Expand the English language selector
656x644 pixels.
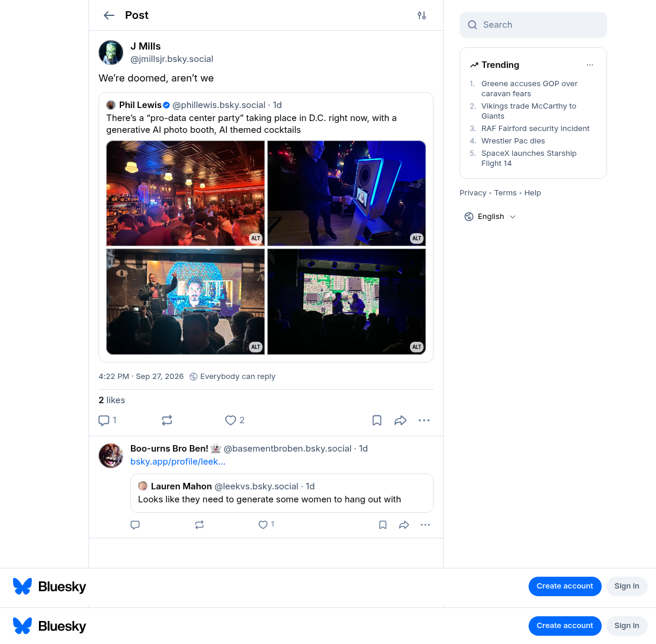[490, 217]
